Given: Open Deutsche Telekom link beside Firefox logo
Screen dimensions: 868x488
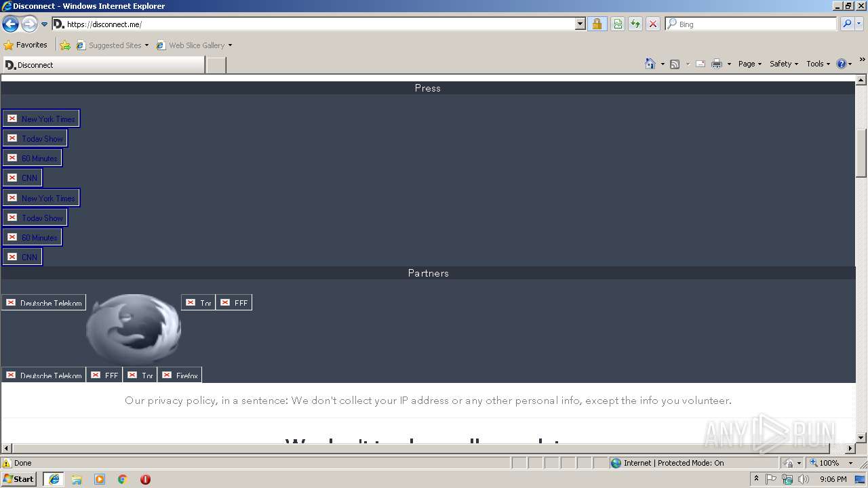Looking at the screenshot, I should tap(44, 303).
